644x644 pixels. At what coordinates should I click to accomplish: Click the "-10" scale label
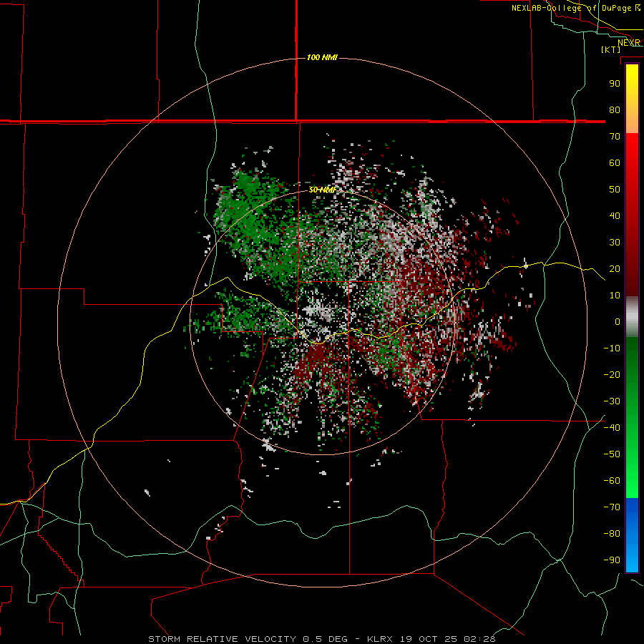pos(612,348)
